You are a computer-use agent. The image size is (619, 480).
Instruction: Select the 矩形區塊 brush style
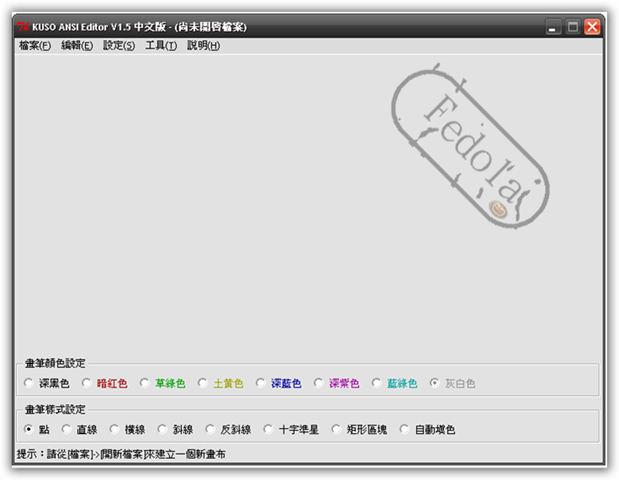click(x=337, y=430)
